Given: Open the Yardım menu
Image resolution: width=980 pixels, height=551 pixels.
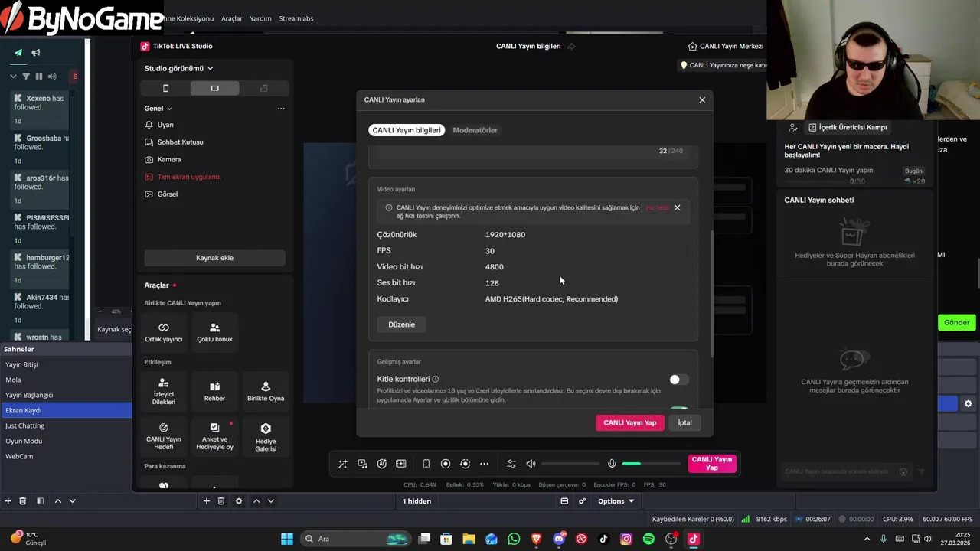Looking at the screenshot, I should click(260, 18).
